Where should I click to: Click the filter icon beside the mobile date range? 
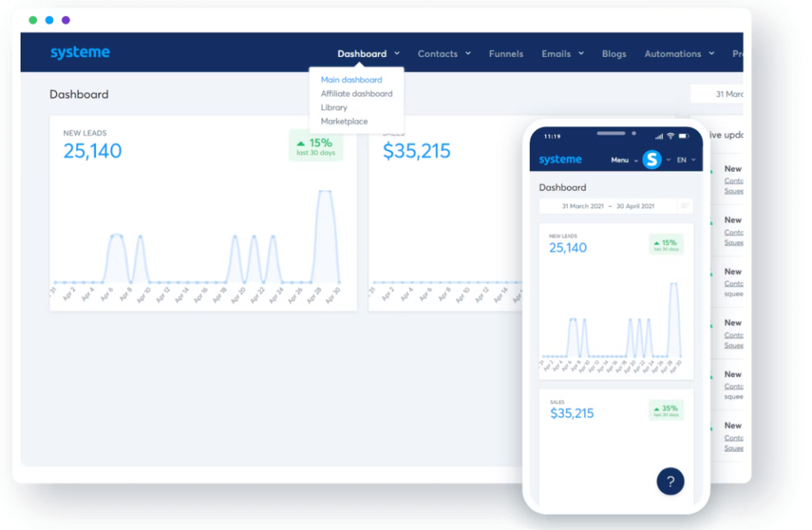[687, 205]
